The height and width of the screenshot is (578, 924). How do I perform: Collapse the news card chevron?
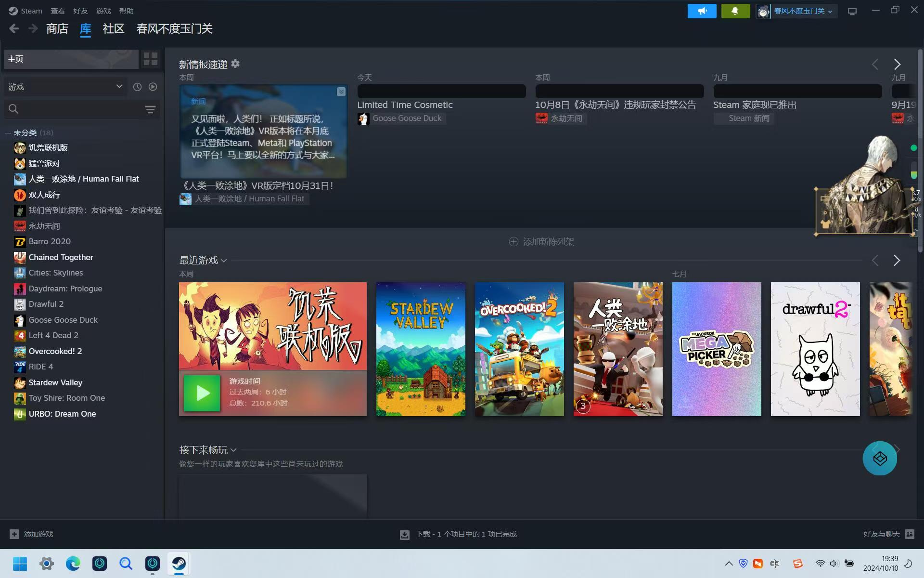point(341,92)
